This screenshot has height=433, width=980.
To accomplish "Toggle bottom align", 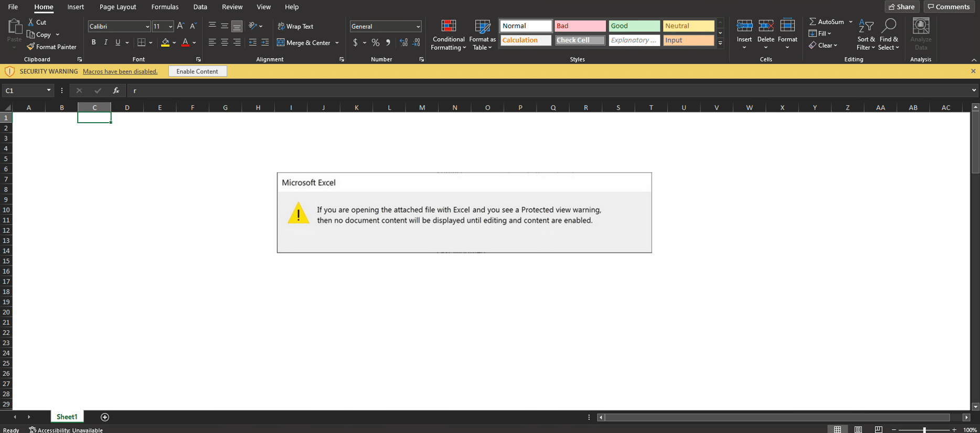I will coord(237,26).
